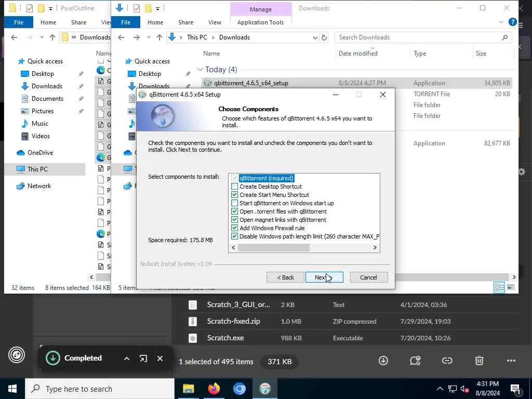Open recent locations dropdown in Downloads window
This screenshot has height=399, width=532.
point(149,37)
